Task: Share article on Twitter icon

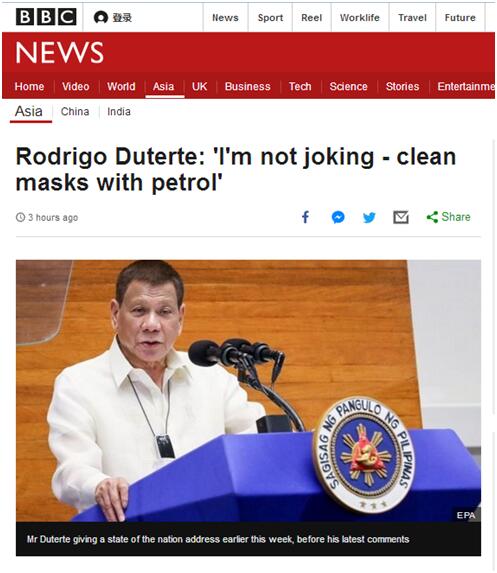Action: click(369, 217)
